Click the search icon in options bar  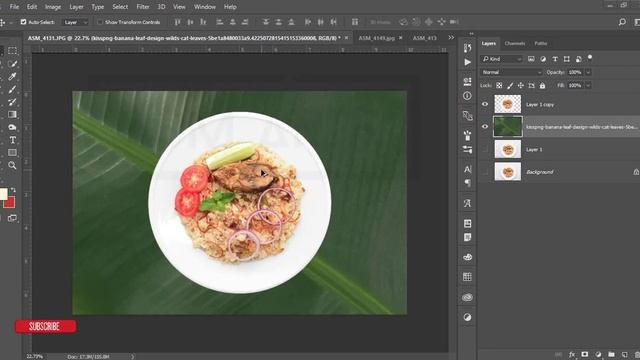click(622, 22)
